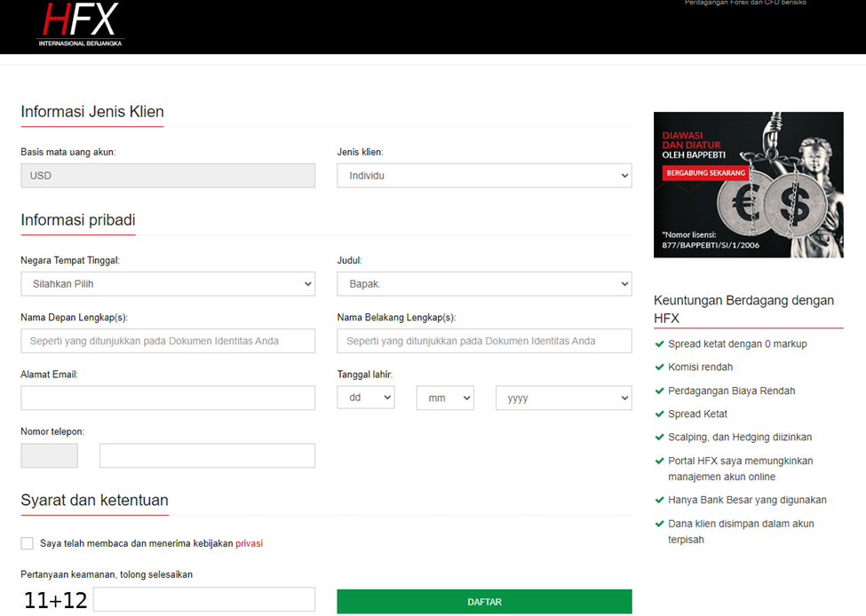Open the privasi policy link
The image size is (866, 616).
[249, 544]
